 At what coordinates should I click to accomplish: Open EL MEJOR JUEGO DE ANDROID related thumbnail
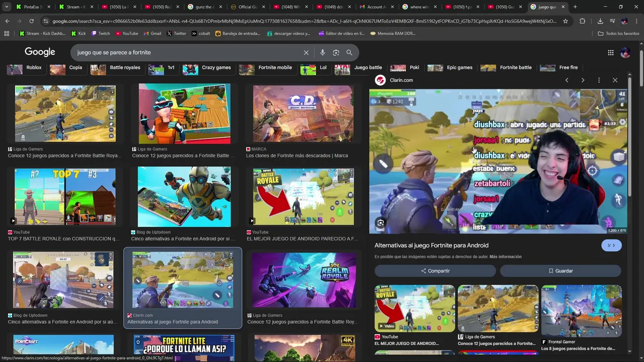(415, 308)
